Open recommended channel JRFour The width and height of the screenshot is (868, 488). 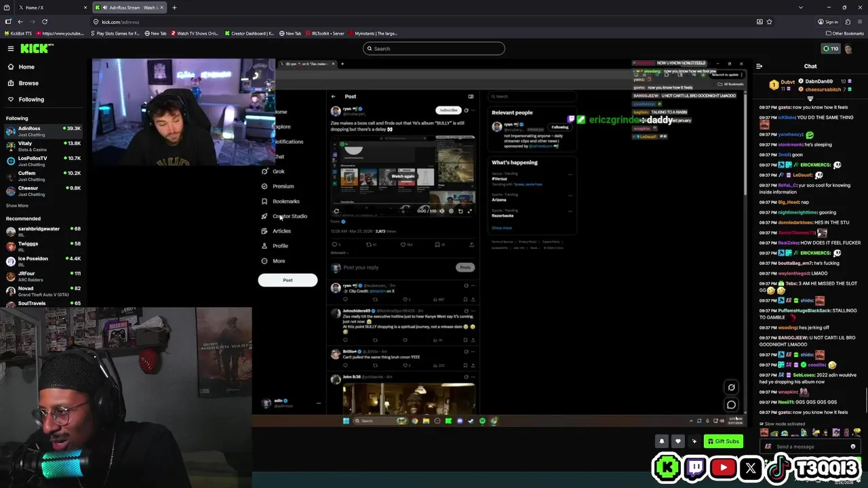pyautogui.click(x=43, y=276)
